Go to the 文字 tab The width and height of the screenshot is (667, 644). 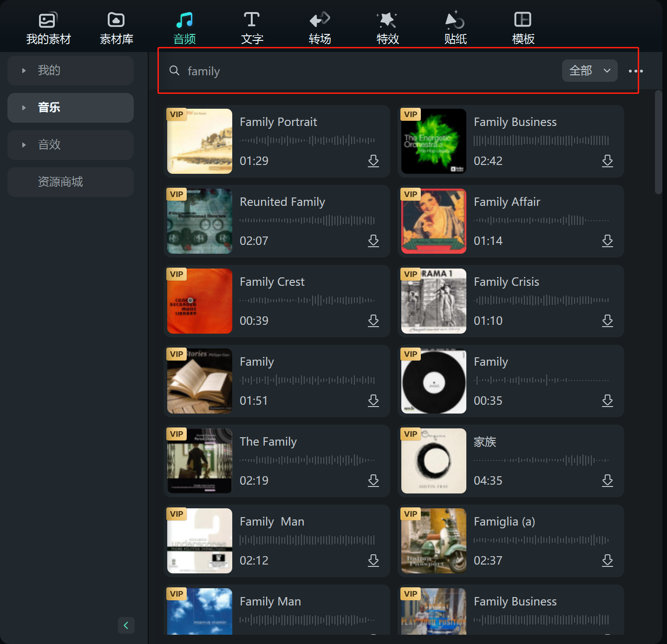[x=252, y=28]
